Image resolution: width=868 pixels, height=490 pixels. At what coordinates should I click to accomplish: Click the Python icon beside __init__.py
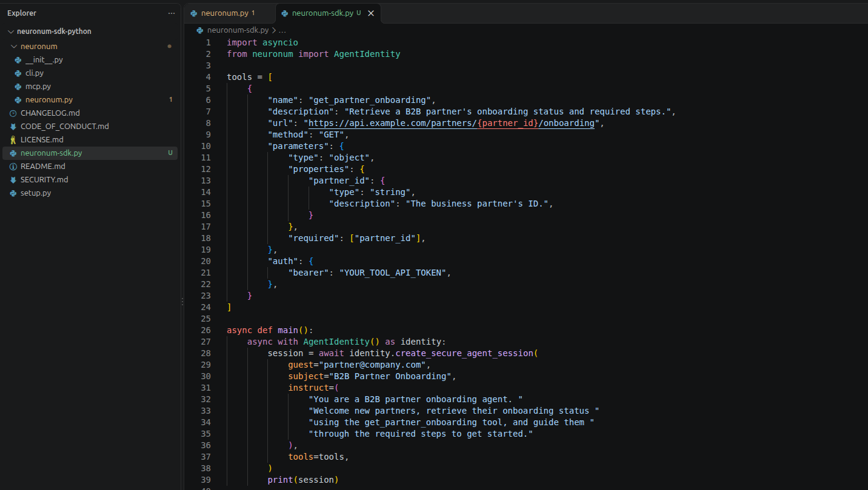click(18, 60)
